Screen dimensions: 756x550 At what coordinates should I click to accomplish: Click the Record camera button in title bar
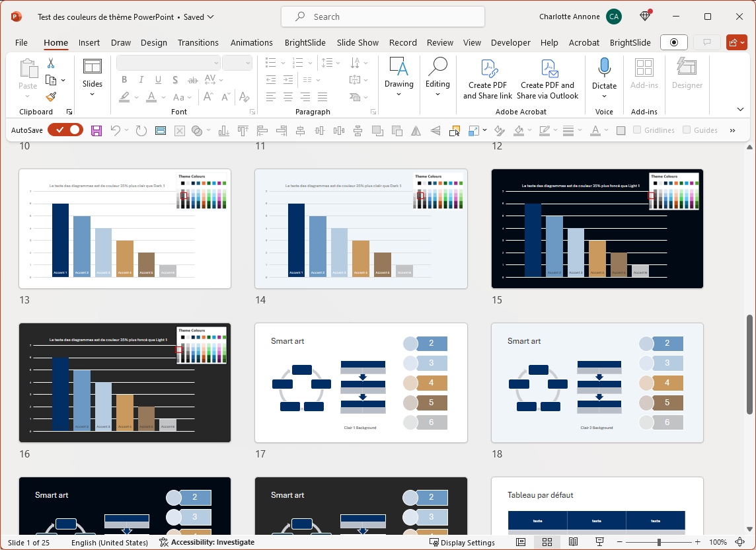(674, 42)
